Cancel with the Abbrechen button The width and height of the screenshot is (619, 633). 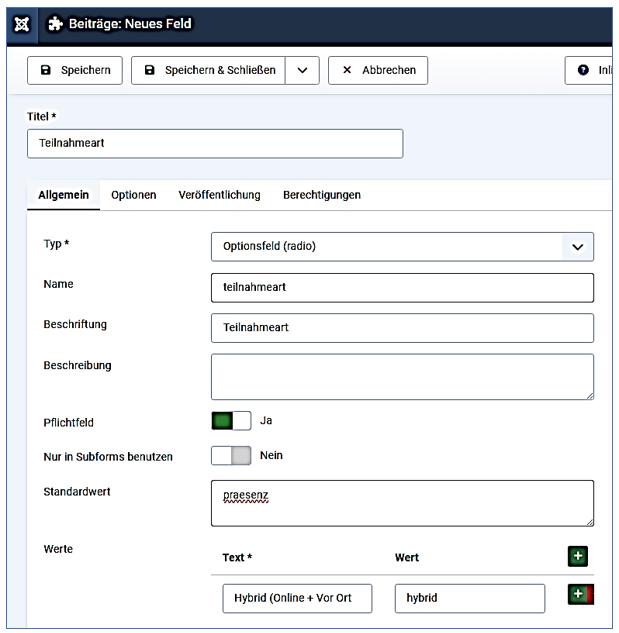point(378,70)
